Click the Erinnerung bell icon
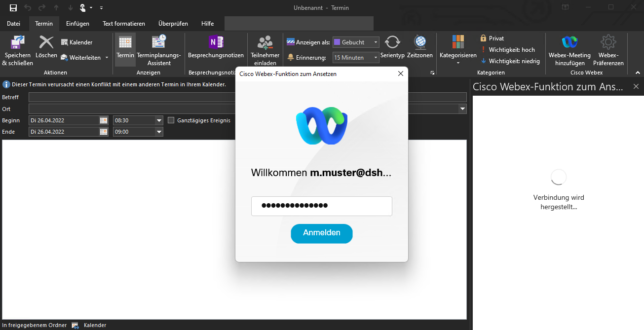The height and width of the screenshot is (330, 644). 291,58
